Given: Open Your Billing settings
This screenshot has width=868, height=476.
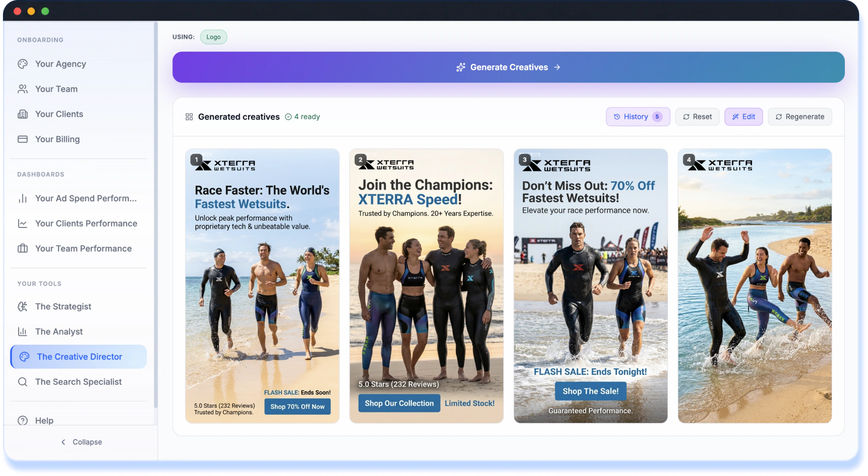Looking at the screenshot, I should tap(79, 139).
